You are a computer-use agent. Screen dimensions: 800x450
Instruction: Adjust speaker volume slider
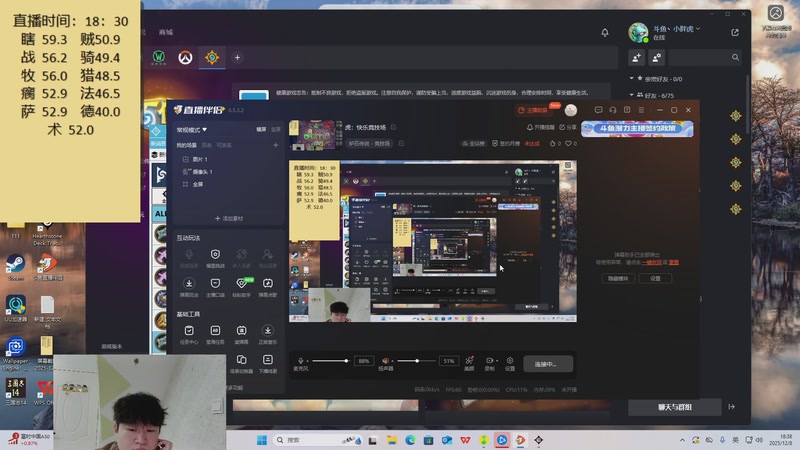pyautogui.click(x=415, y=361)
